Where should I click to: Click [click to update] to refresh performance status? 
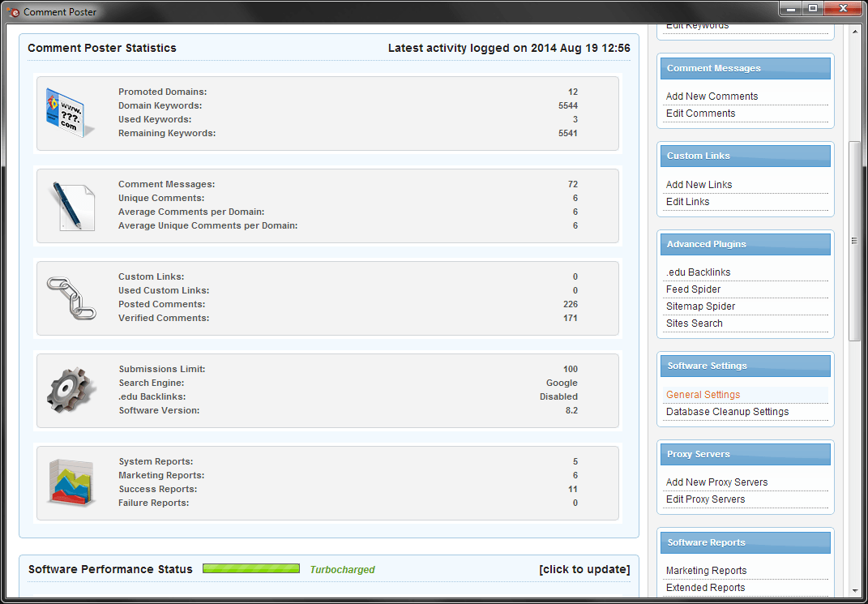tap(584, 568)
